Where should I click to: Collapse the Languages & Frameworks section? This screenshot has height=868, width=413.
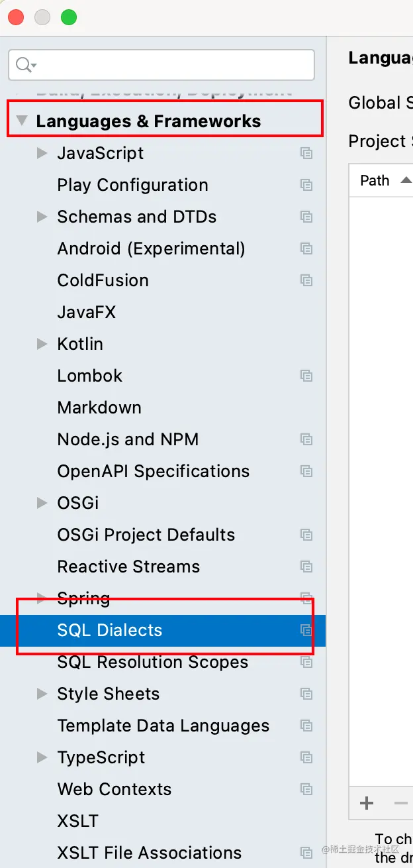pos(23,121)
